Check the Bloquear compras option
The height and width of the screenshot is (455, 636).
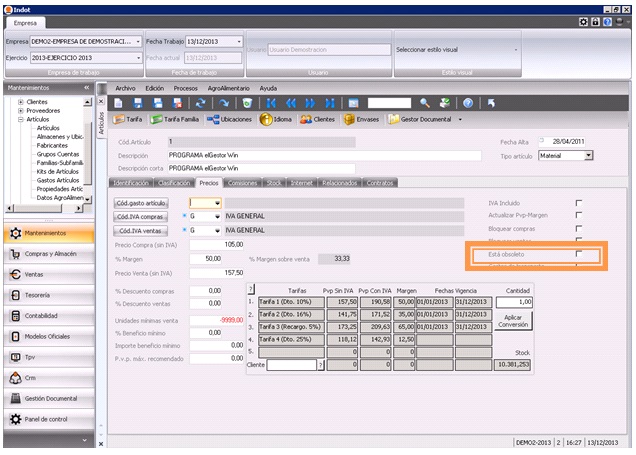tap(578, 229)
